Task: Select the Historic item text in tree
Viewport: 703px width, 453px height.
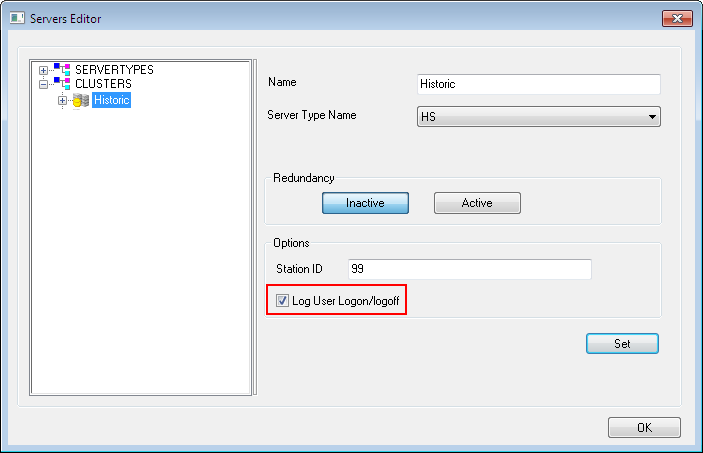Action: coord(111,100)
